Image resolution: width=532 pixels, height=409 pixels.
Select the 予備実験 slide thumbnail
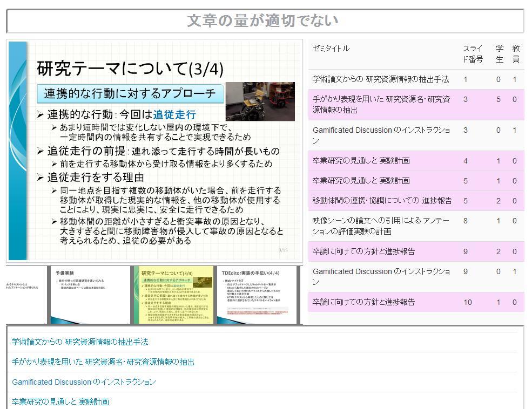point(90,295)
